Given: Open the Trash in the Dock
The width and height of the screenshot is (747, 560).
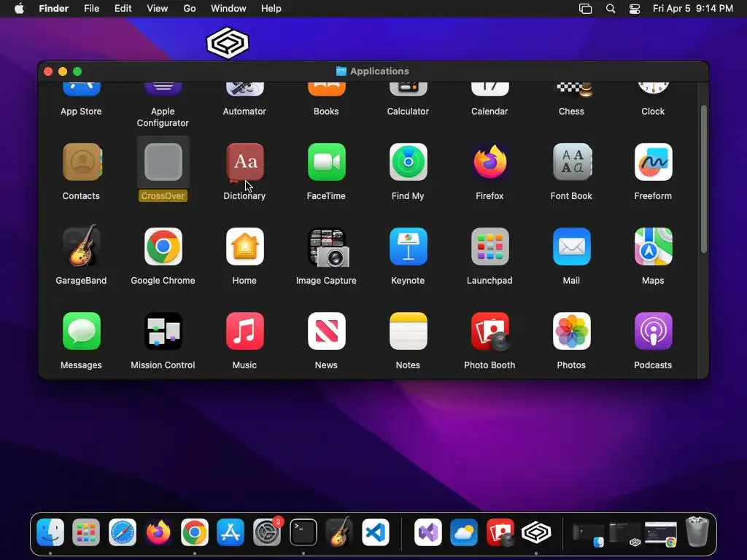Looking at the screenshot, I should tap(697, 532).
